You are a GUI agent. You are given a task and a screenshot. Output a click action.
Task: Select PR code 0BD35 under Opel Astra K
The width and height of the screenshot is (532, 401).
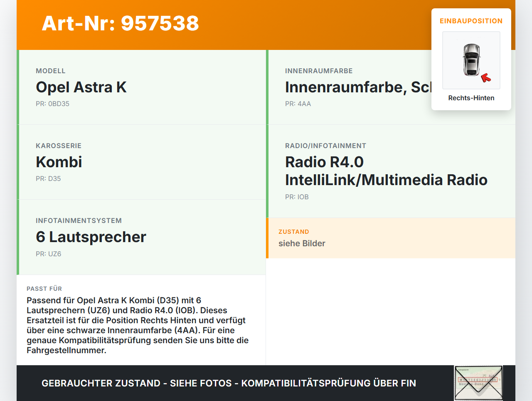click(x=52, y=104)
